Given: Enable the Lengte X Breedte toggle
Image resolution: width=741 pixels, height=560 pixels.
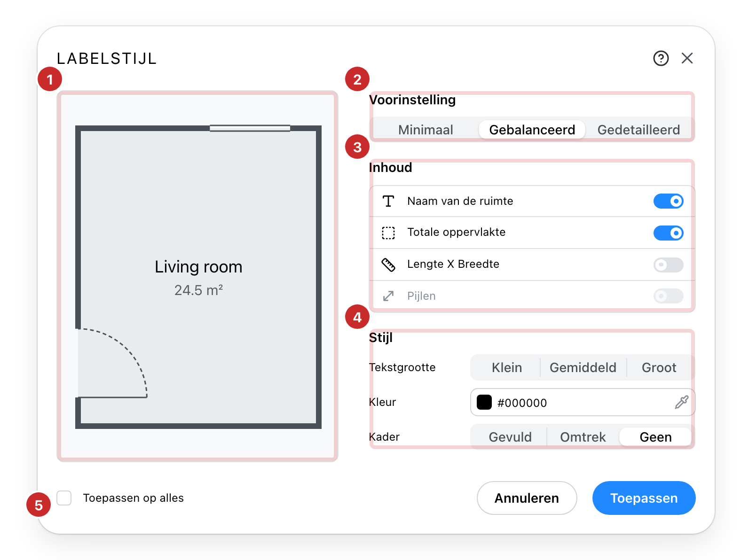Looking at the screenshot, I should [668, 264].
